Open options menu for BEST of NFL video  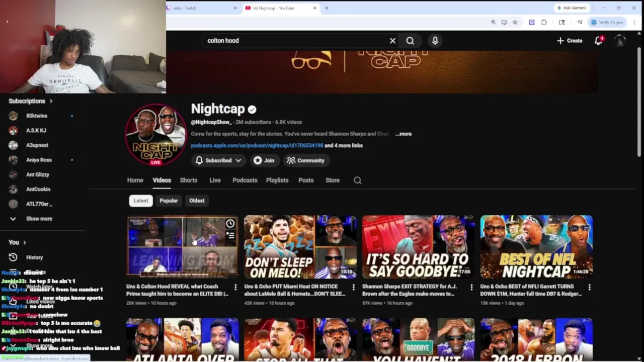(x=589, y=287)
